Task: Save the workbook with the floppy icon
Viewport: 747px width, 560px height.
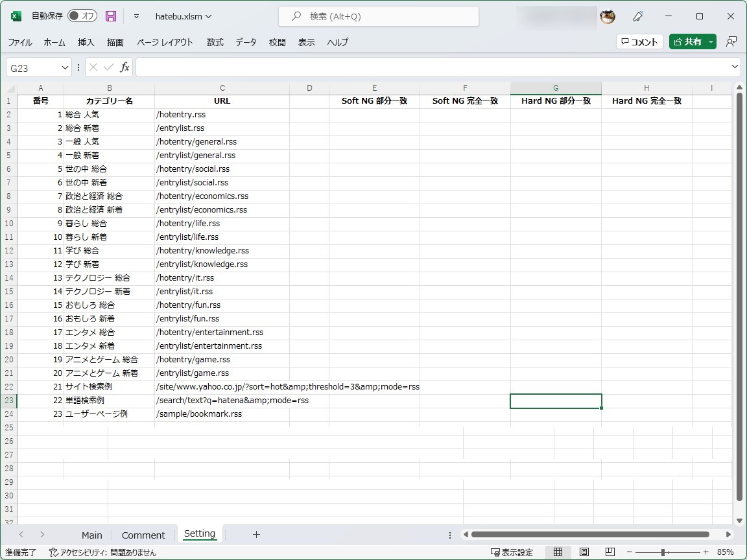Action: coord(111,16)
